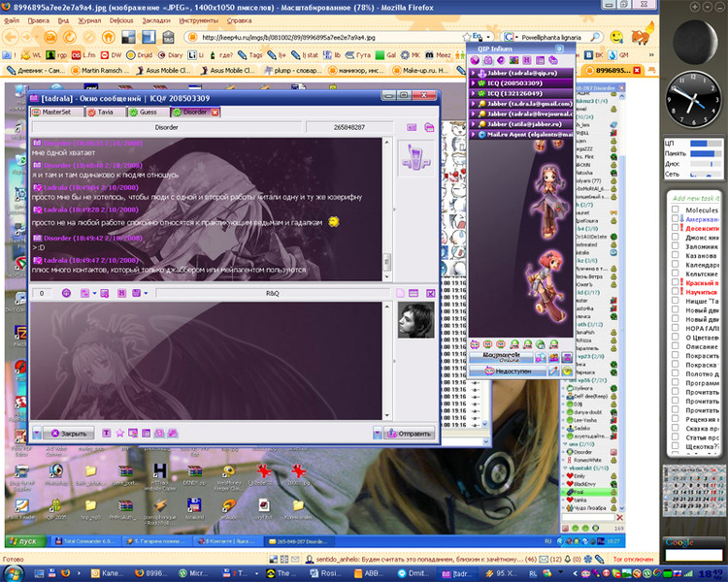Click the analog clock gadget
This screenshot has width=728, height=582.
694,100
